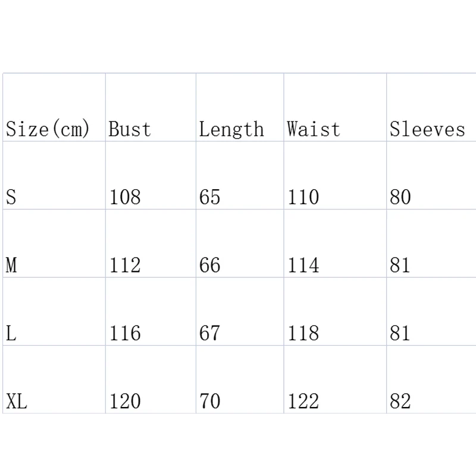Select waist value 110 cell

pos(303,197)
